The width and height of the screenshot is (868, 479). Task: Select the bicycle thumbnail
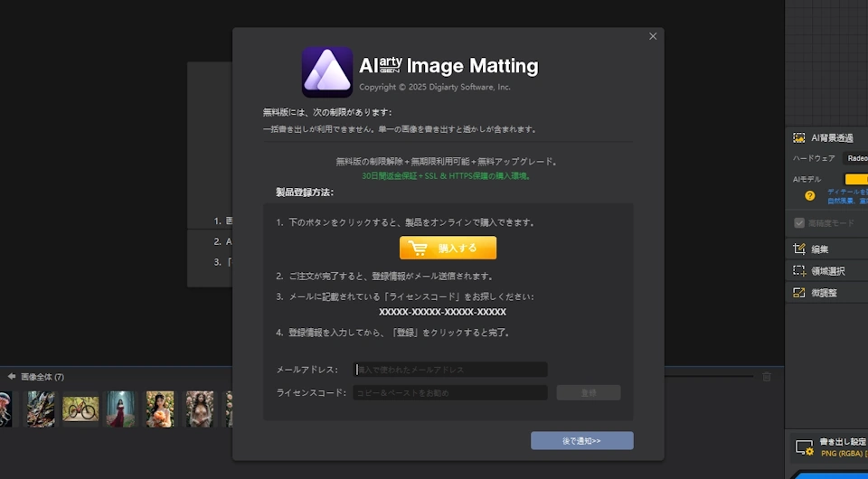80,409
